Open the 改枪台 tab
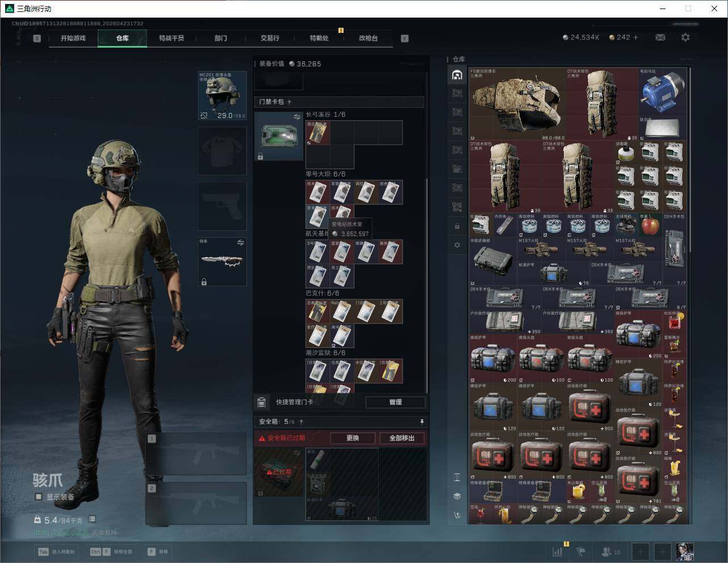 368,38
